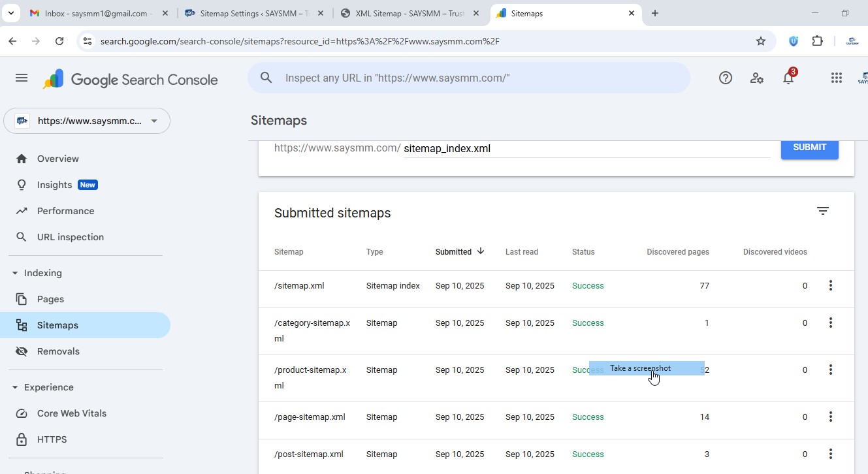The image size is (868, 474).
Task: Open the user management icon next to help
Action: pyautogui.click(x=757, y=78)
